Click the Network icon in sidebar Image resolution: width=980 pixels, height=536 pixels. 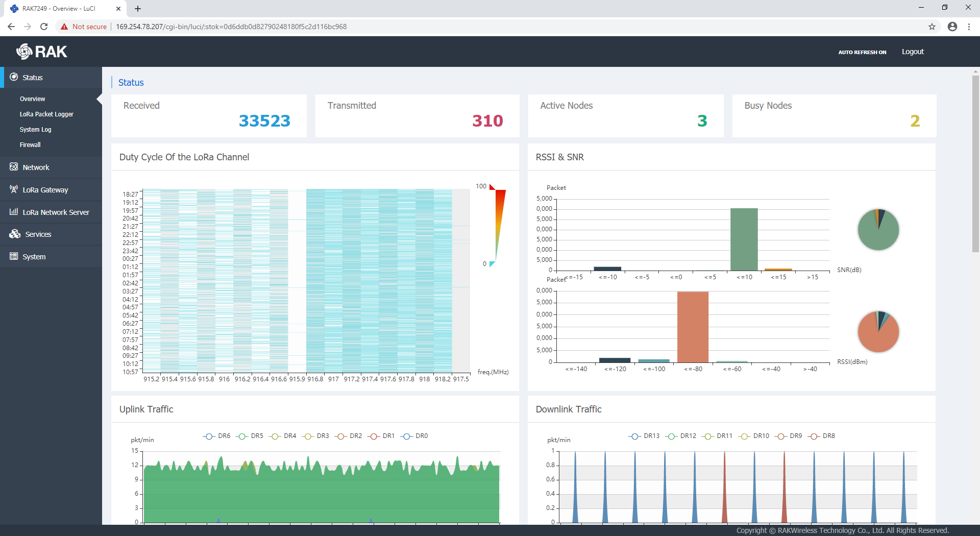14,167
